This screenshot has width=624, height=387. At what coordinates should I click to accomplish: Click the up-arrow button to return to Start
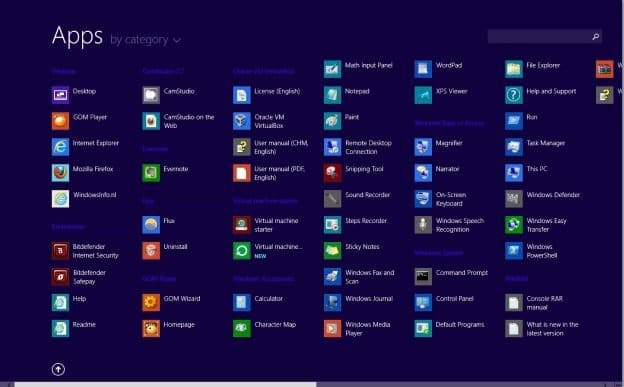click(58, 369)
